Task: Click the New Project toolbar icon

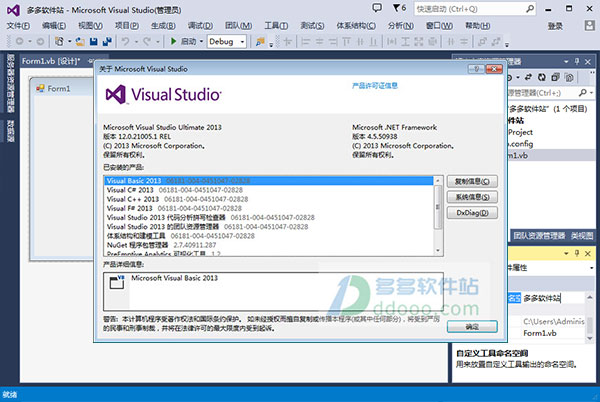Action: (59, 41)
